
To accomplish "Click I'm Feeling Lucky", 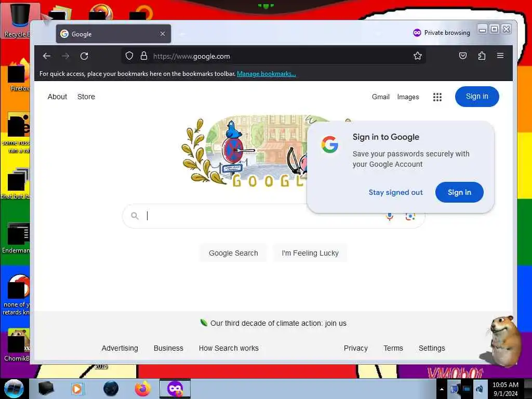I will [310, 253].
